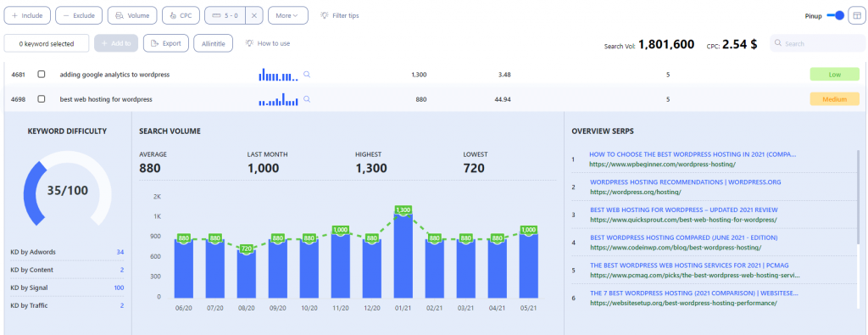Click keyword text 'adding google analytics to wordpress'
868x335 pixels.
pos(114,74)
